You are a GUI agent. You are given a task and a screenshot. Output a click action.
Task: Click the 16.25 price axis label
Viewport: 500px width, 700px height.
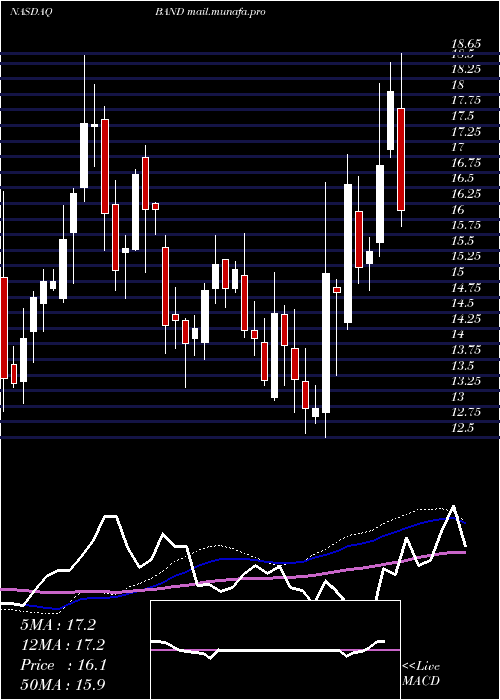[466, 194]
